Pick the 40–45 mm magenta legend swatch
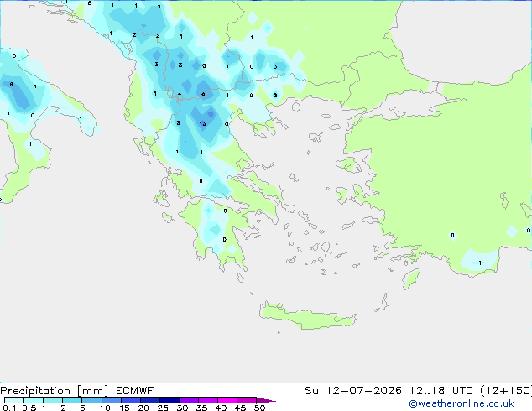Viewport: 532px width, 411px height. pos(227,400)
